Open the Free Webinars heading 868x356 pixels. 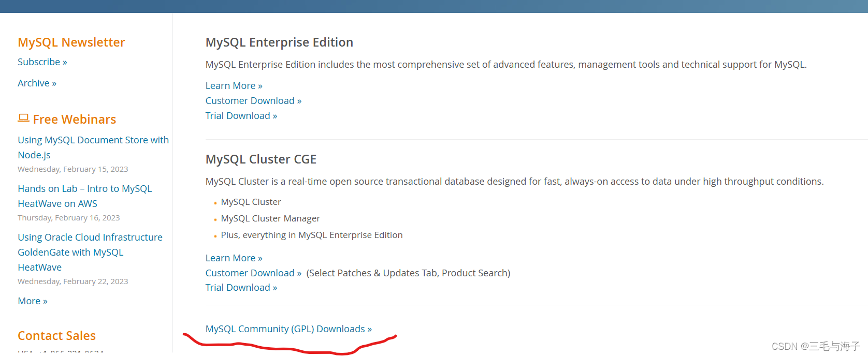click(x=75, y=120)
